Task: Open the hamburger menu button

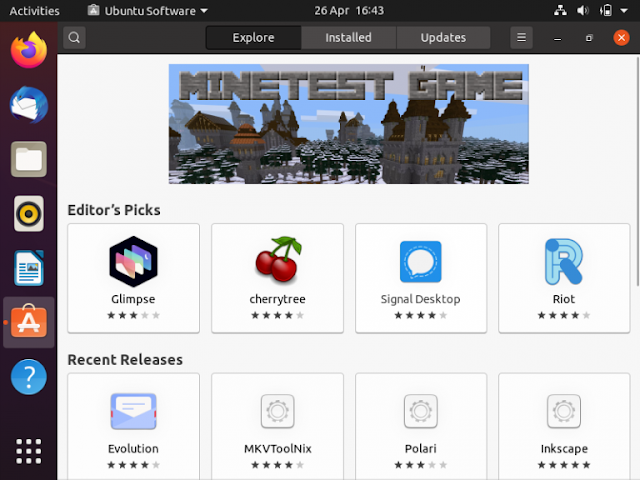Action: [x=521, y=38]
